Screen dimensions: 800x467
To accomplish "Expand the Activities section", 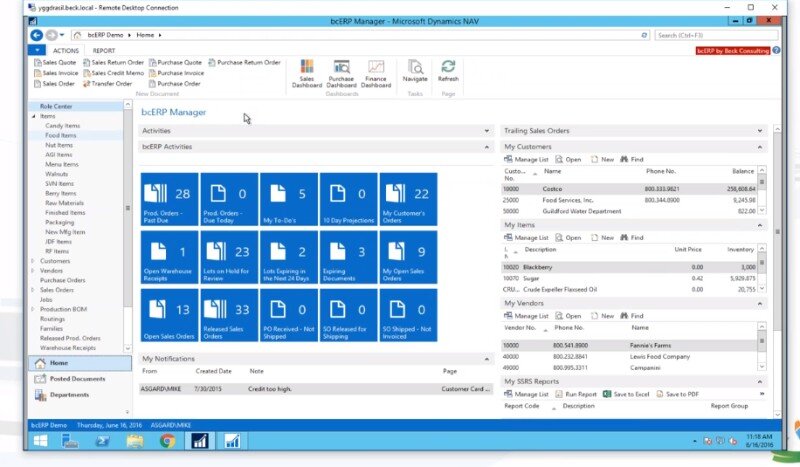I will pyautogui.click(x=487, y=130).
